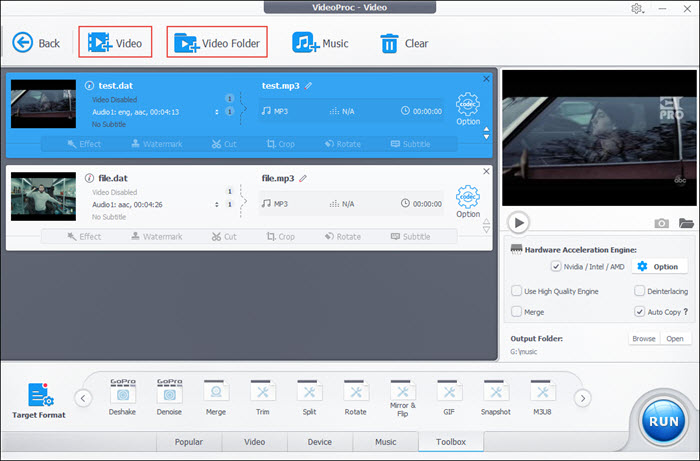
Task: Select the Denoise tool
Action: pos(169,397)
